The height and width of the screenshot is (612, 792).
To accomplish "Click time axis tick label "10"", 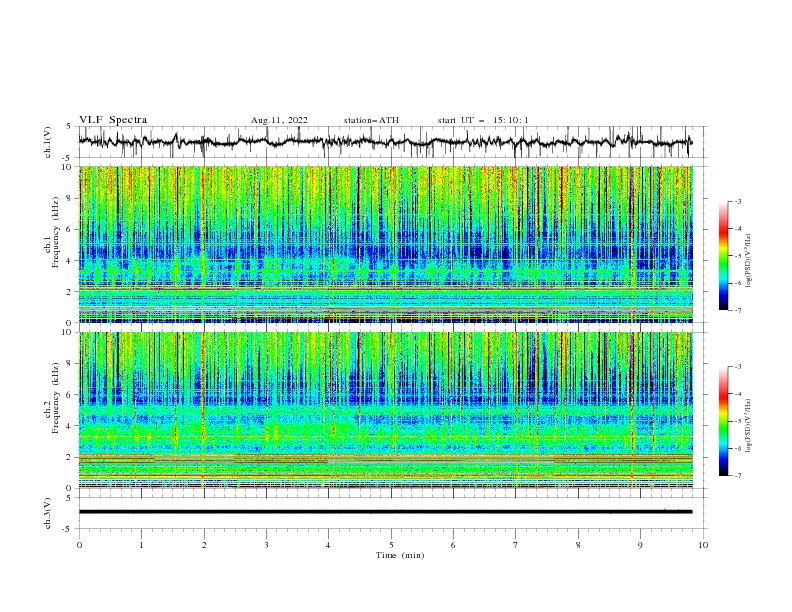I will tap(703, 545).
